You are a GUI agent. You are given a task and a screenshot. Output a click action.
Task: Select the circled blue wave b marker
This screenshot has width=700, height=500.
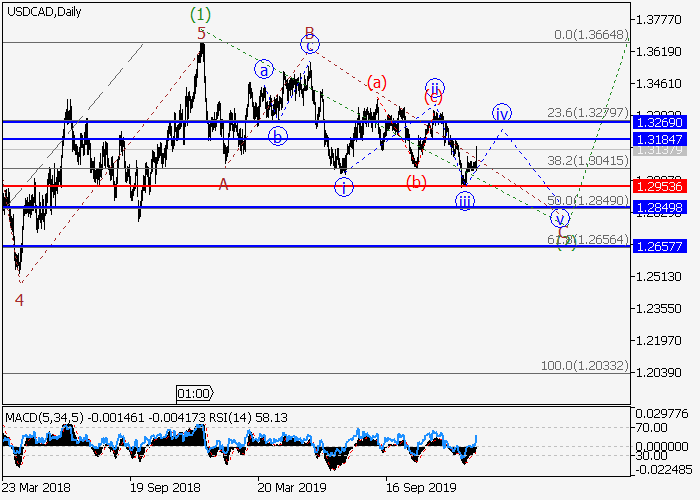(278, 135)
